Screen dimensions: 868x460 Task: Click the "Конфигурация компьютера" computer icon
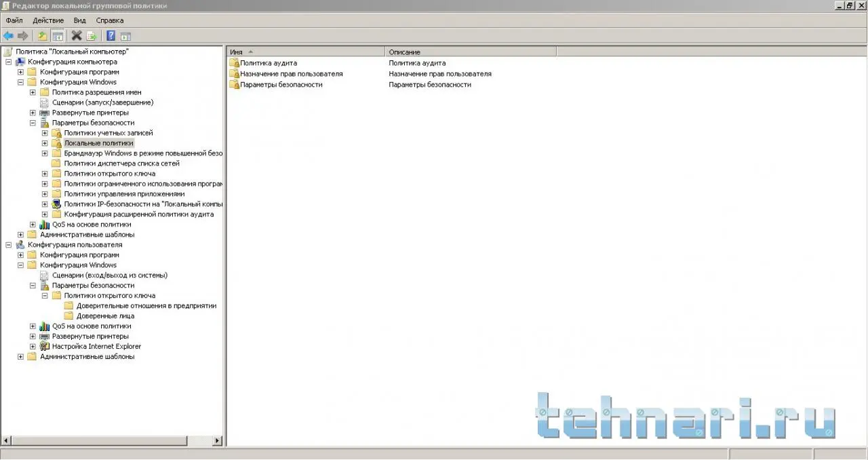click(20, 62)
